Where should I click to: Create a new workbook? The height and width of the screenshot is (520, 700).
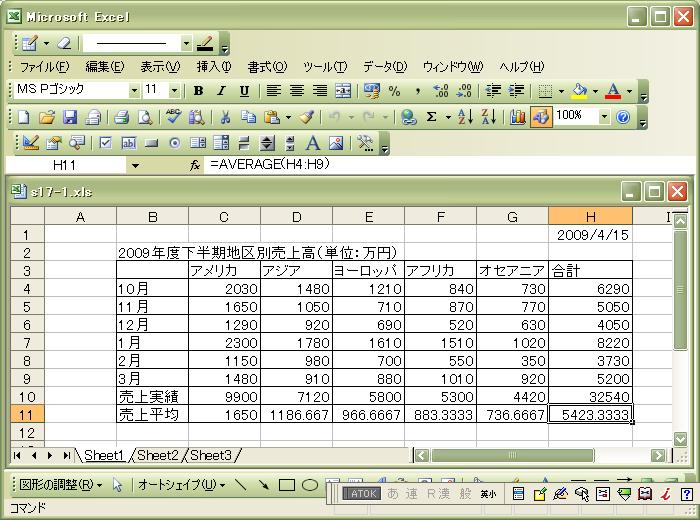23,117
